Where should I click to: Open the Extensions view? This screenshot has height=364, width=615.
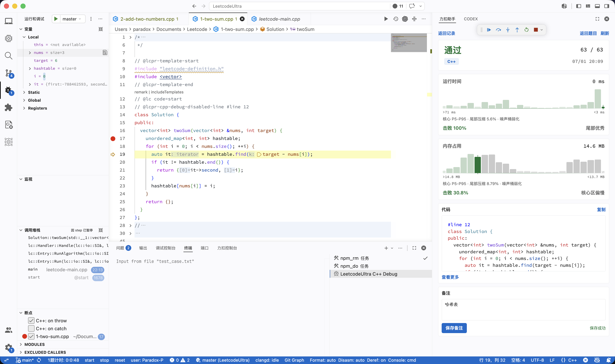click(x=9, y=107)
